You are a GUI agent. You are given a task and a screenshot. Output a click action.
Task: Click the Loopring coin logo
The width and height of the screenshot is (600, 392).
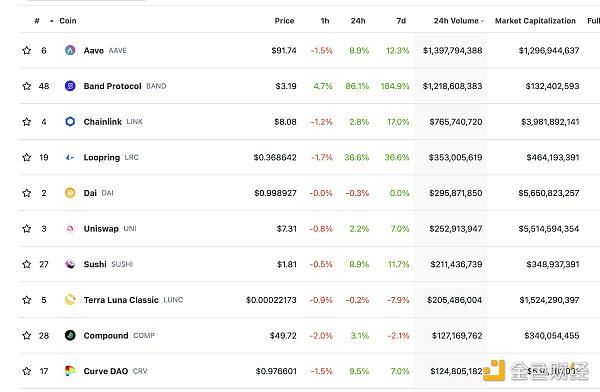[70, 157]
